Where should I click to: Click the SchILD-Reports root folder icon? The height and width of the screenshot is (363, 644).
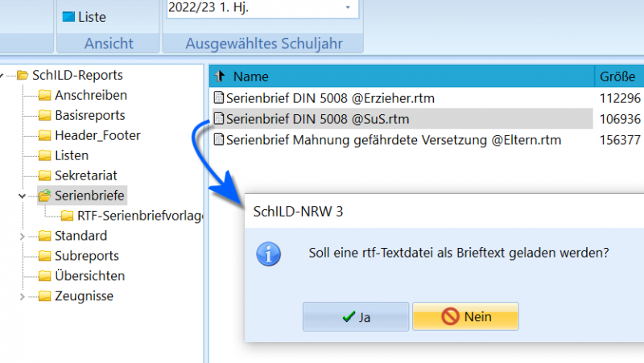pos(23,75)
